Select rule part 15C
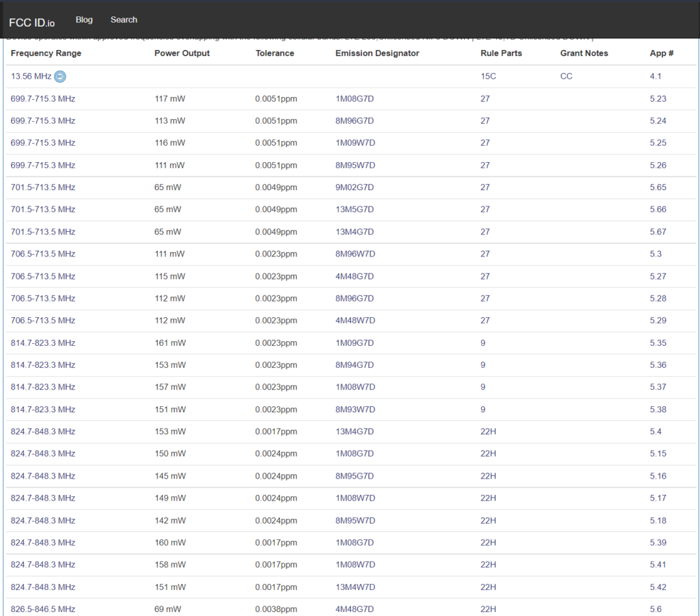This screenshot has width=700, height=616. coord(488,77)
